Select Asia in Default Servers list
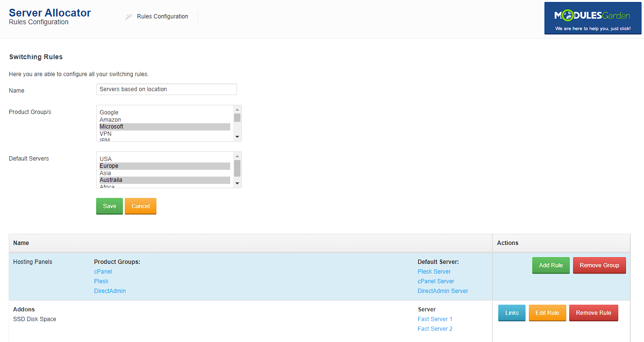644x342 pixels. click(165, 173)
